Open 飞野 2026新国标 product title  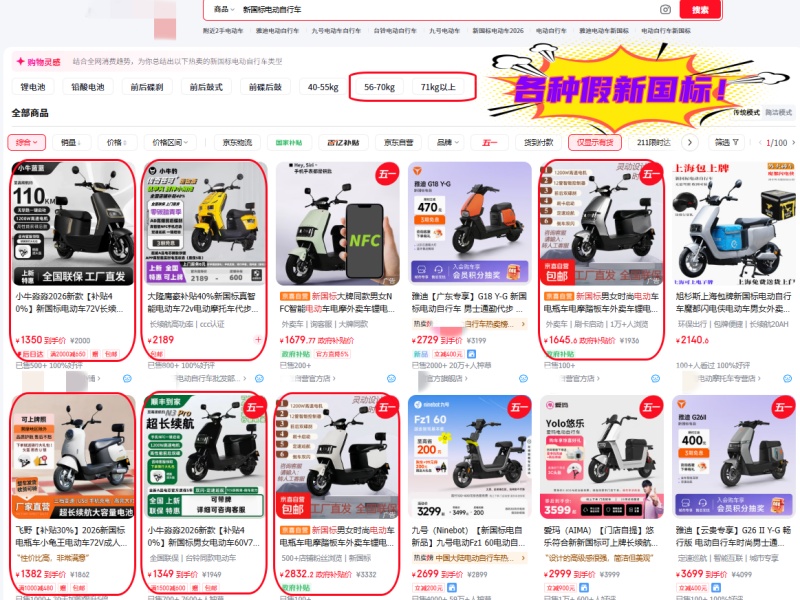coord(71,536)
